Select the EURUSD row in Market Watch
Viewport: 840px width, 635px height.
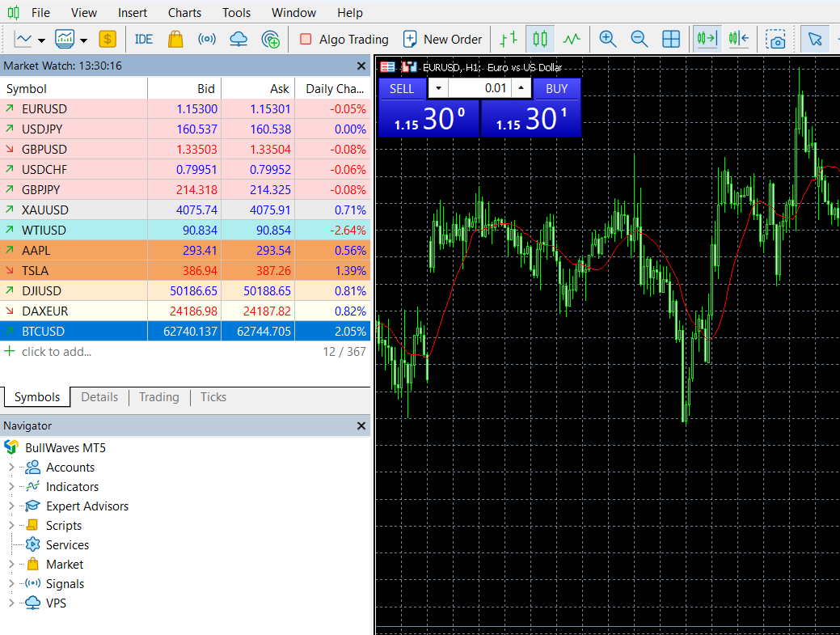(x=185, y=108)
